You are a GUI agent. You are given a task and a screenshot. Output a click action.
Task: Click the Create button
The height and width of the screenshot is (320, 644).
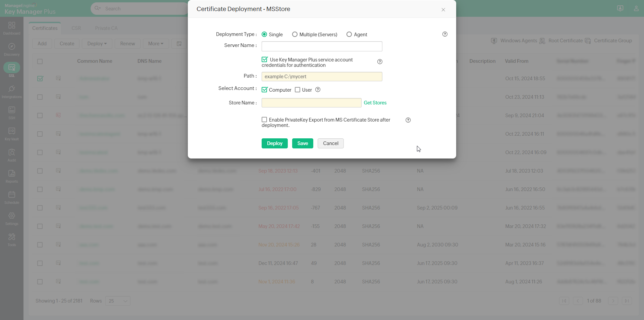(67, 44)
